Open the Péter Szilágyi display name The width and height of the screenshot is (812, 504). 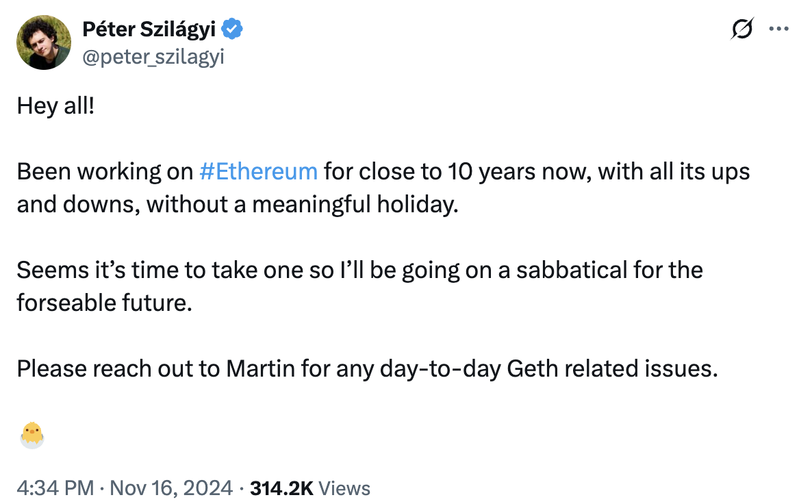[x=149, y=29]
